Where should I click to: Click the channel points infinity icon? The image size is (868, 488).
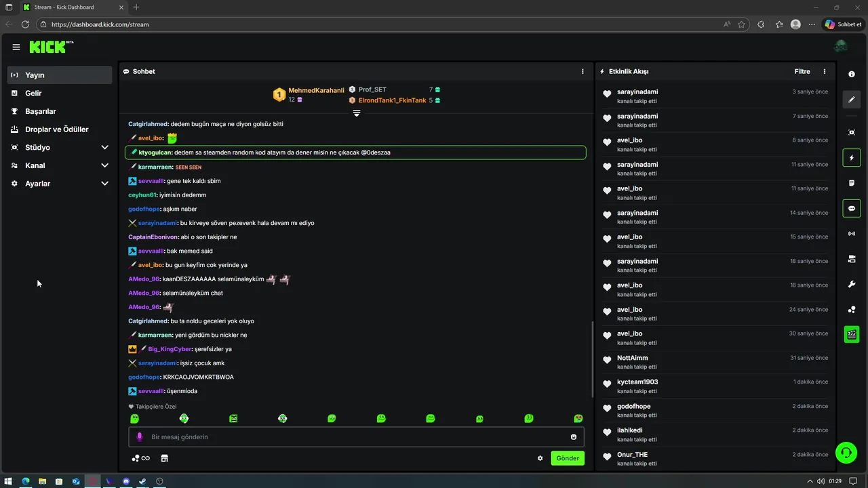tap(141, 458)
